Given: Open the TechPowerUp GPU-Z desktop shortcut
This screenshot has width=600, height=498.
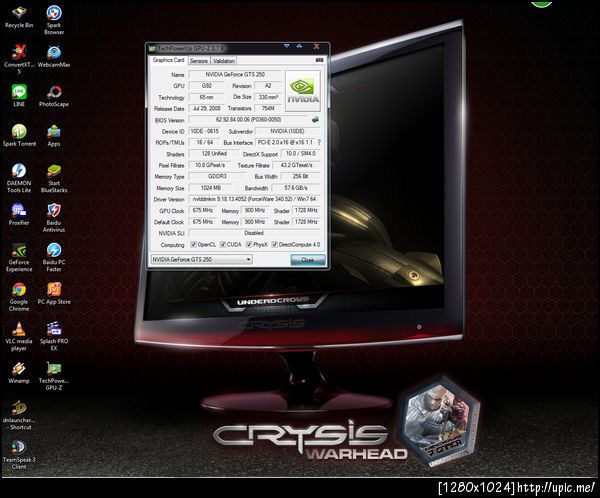Looking at the screenshot, I should [54, 376].
